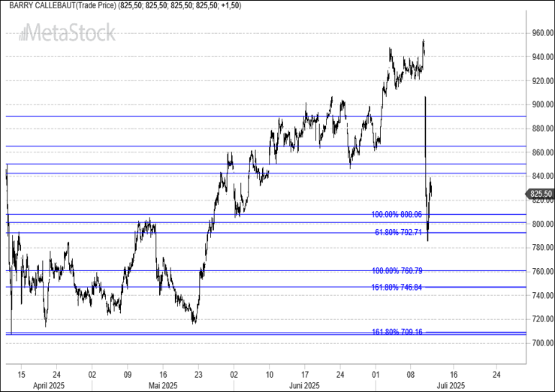Click the Fibonacci label 100.00% 808.06
The width and height of the screenshot is (555, 392).
pyautogui.click(x=397, y=214)
